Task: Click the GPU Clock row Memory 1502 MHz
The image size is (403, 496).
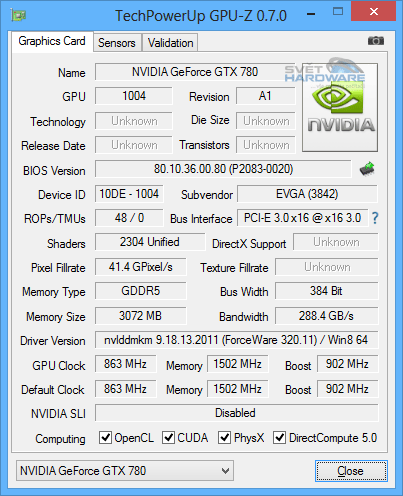Action: click(238, 364)
